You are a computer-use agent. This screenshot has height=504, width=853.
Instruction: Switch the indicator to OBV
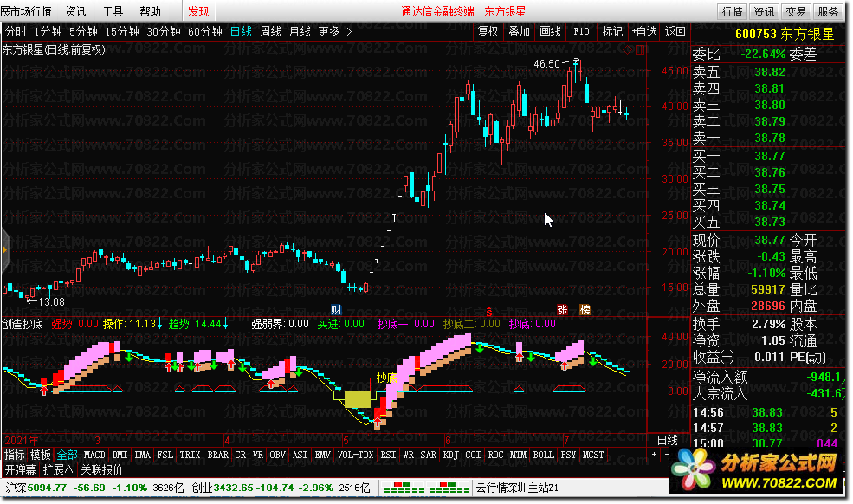tap(277, 455)
